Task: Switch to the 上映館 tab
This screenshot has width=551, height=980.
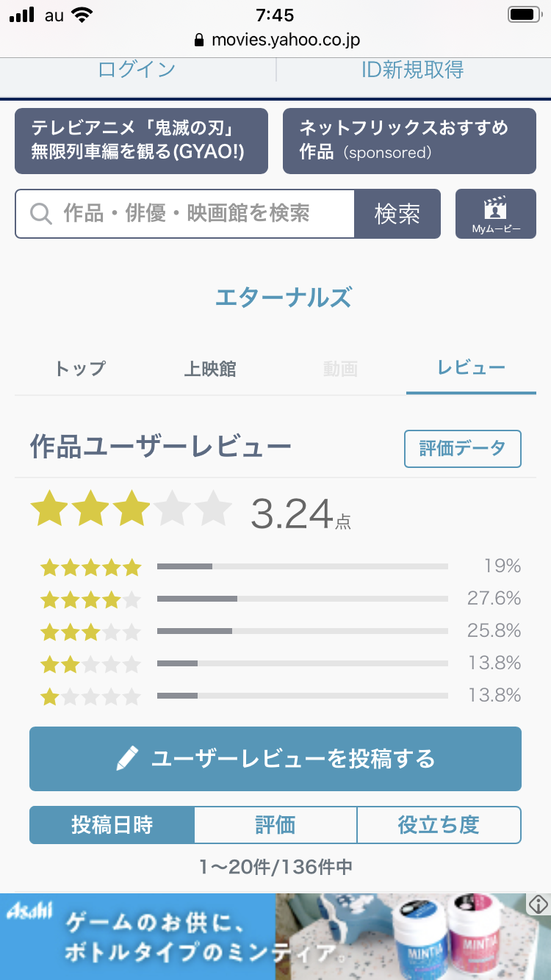Action: pyautogui.click(x=210, y=368)
